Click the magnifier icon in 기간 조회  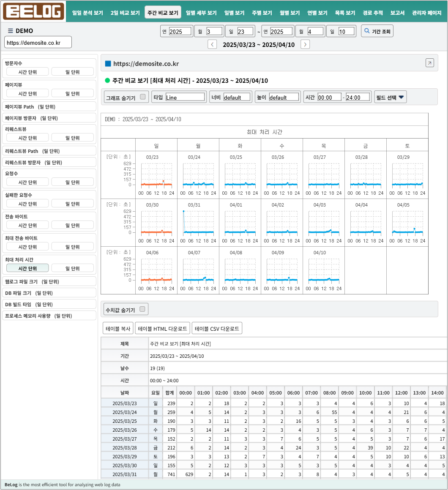pos(367,31)
